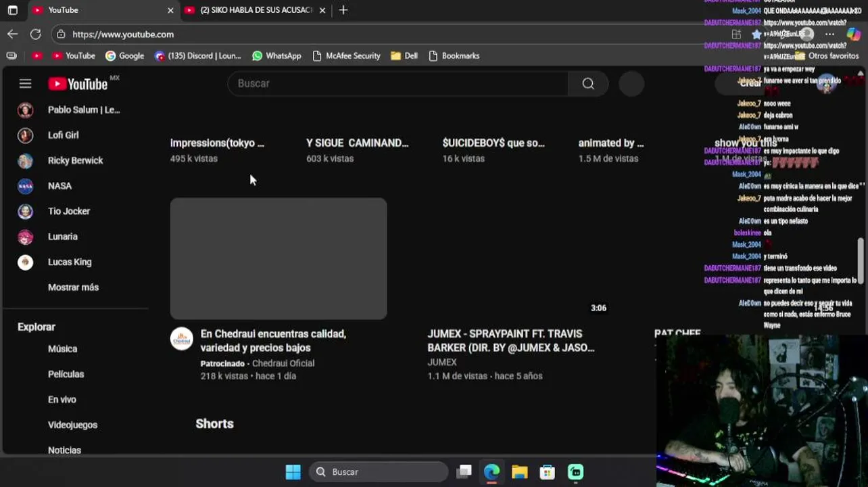Open the Impressions(tokyo video title
The image size is (868, 487).
tap(217, 143)
